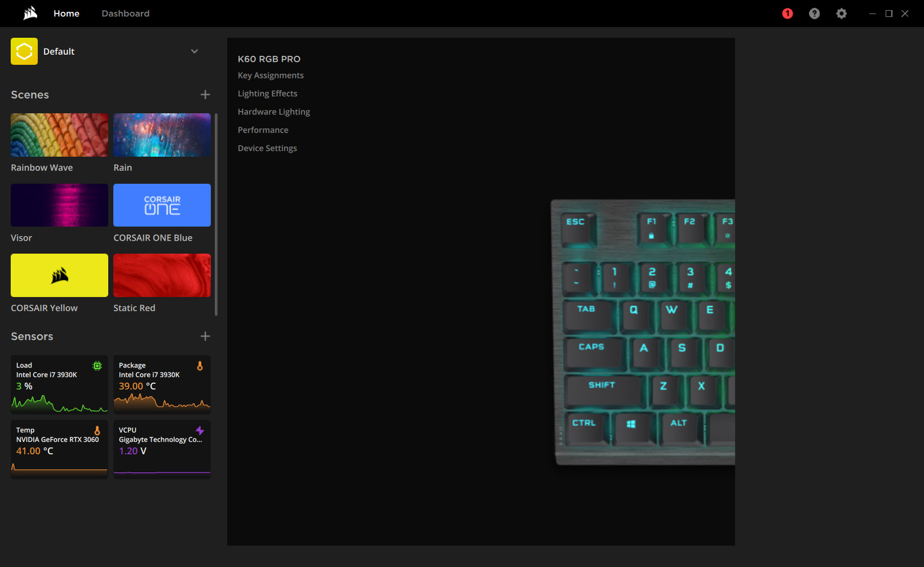Maximize the iCUE window
The image size is (924, 567).
pos(889,14)
